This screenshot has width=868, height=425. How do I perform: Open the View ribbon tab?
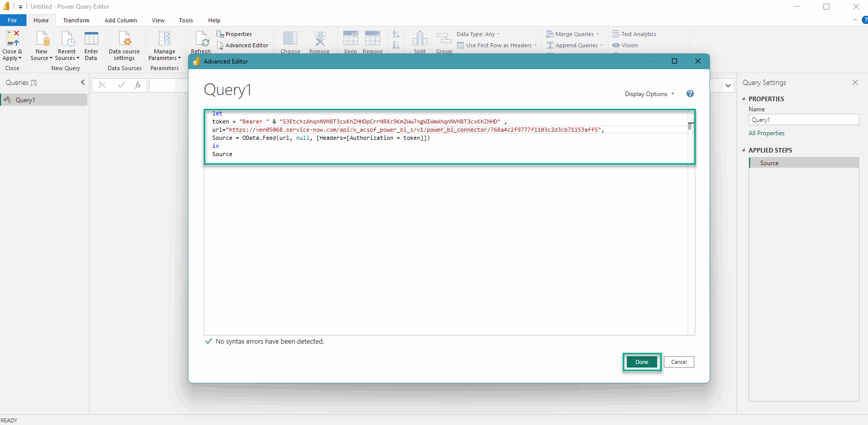click(158, 20)
